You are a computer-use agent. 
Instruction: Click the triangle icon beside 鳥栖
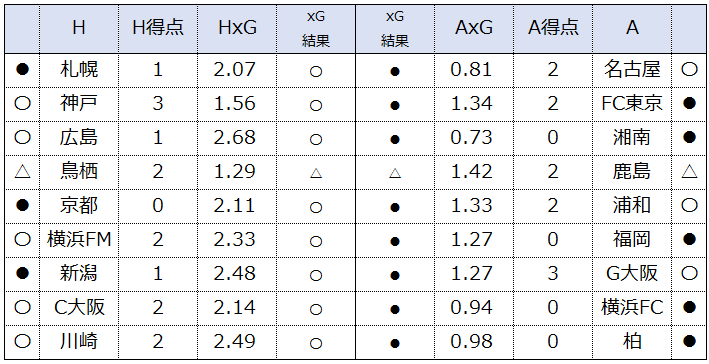click(x=22, y=171)
